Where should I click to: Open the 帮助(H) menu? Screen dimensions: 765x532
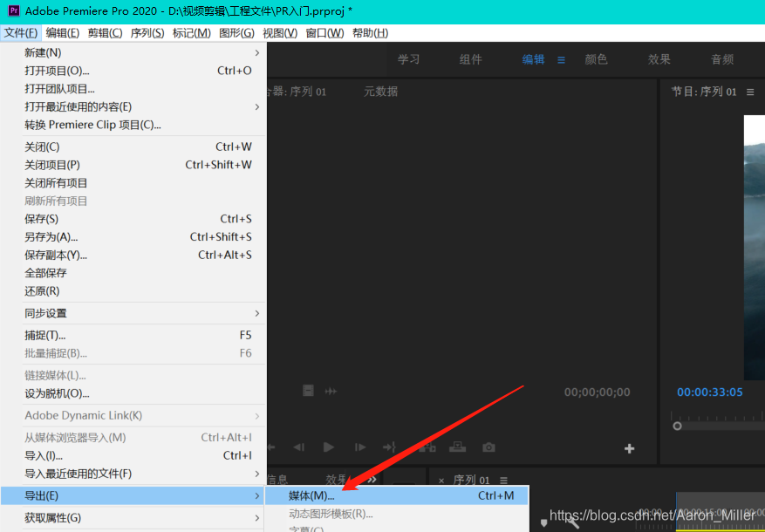371,33
